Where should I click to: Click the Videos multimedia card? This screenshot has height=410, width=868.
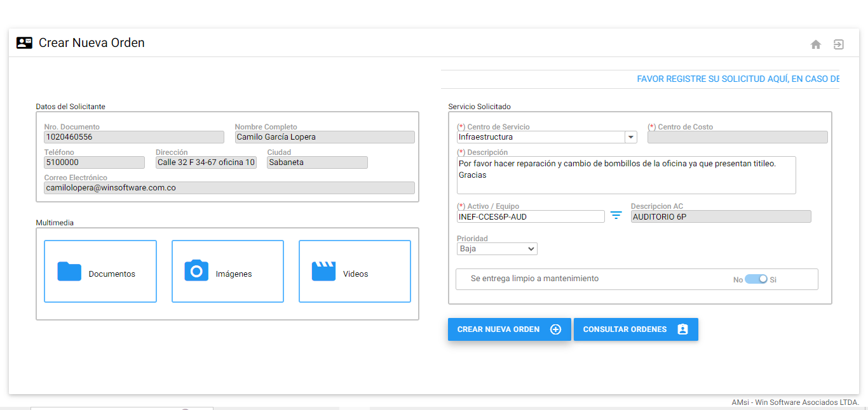pos(355,272)
